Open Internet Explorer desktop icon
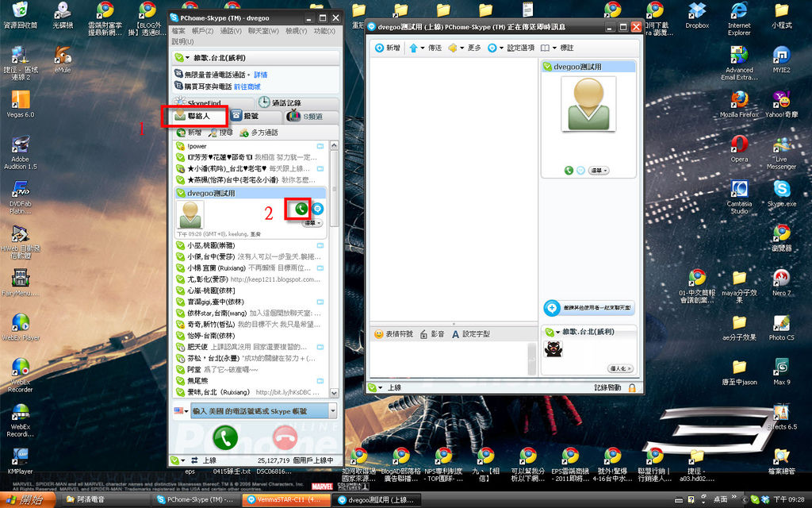 tap(739, 17)
